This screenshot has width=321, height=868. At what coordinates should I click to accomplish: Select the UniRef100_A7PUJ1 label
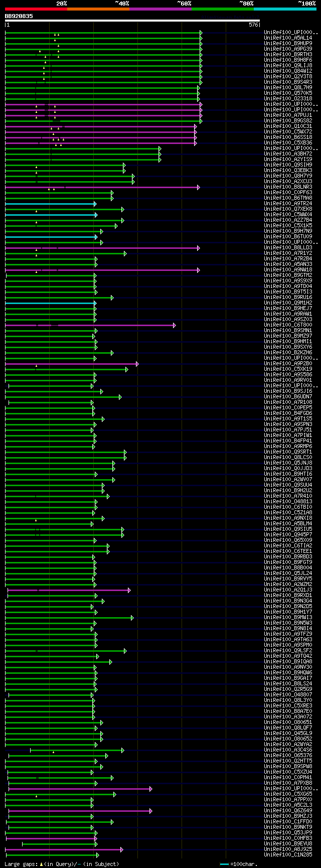[288, 115]
